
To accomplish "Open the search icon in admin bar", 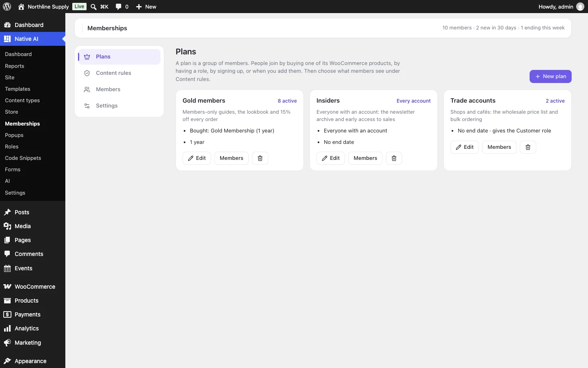I will point(94,7).
